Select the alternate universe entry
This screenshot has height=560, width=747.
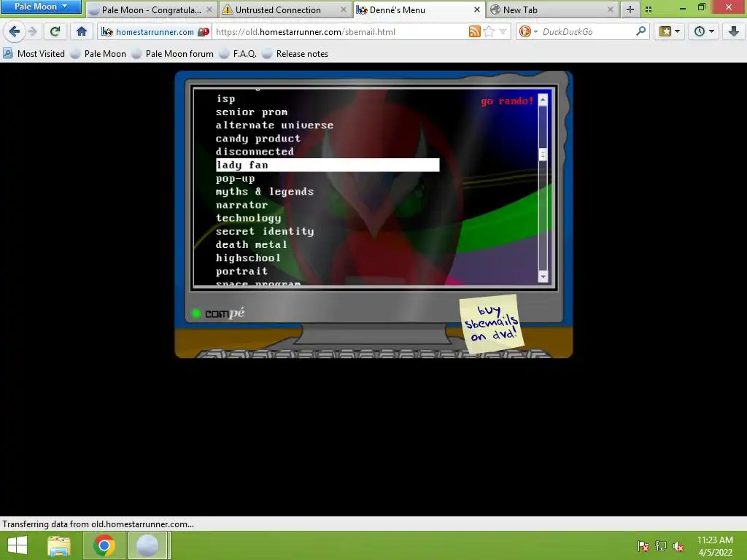(274, 125)
